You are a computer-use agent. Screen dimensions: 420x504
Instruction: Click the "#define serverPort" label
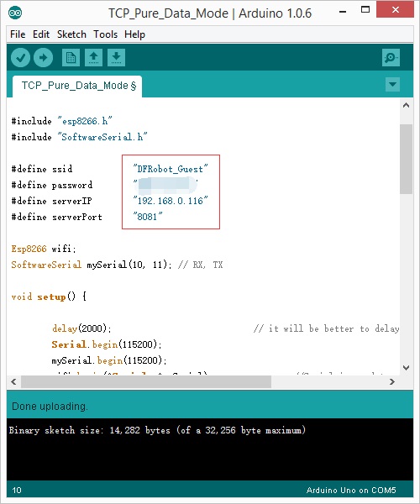pos(56,217)
